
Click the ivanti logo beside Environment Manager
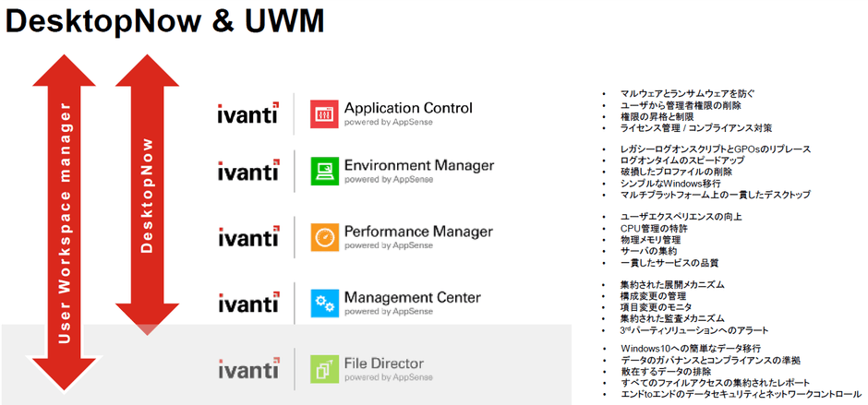tap(247, 172)
